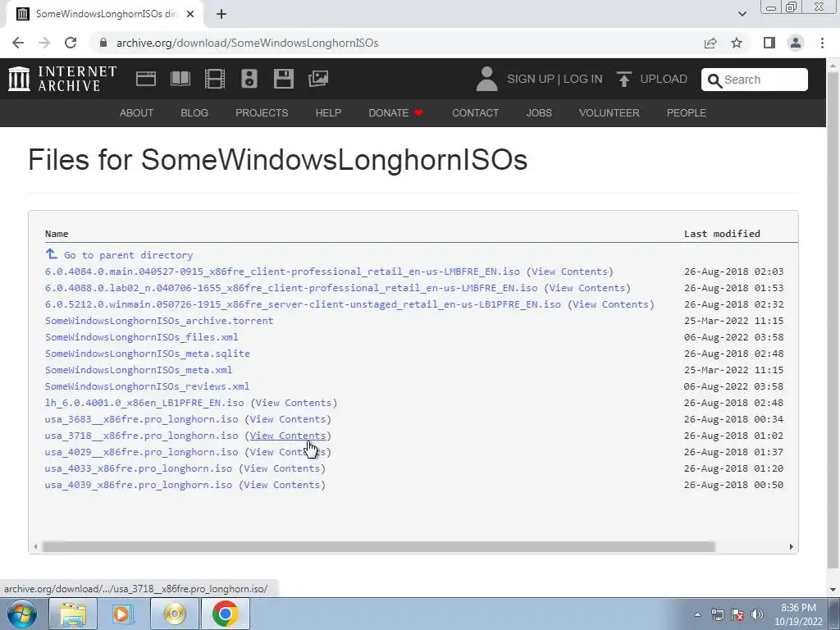840x630 pixels.
Task: Open the Video film strip icon
Action: tap(215, 79)
